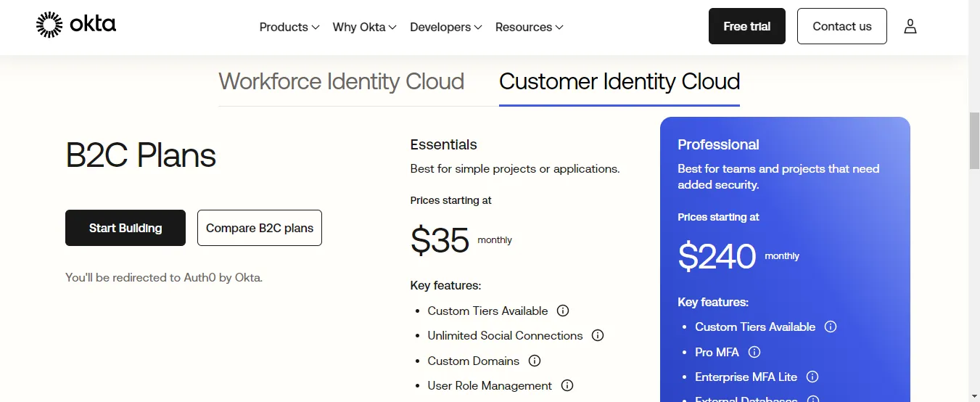The height and width of the screenshot is (402, 980).
Task: Click the $35 Essentials price
Action: pyautogui.click(x=440, y=240)
